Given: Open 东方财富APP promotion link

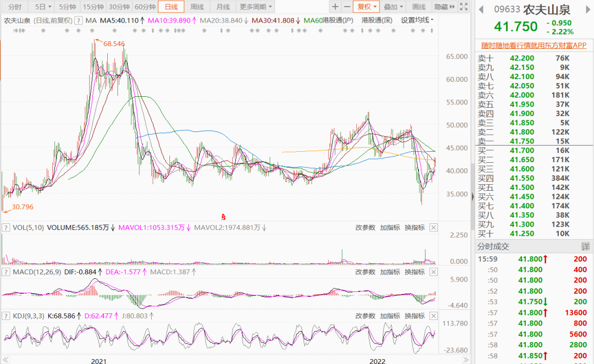Looking at the screenshot, I should pos(533,46).
